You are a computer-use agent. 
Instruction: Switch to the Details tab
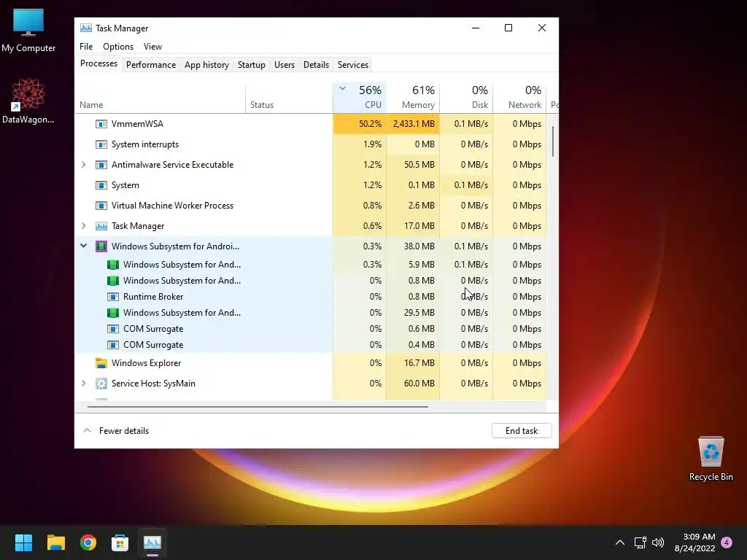pyautogui.click(x=317, y=65)
